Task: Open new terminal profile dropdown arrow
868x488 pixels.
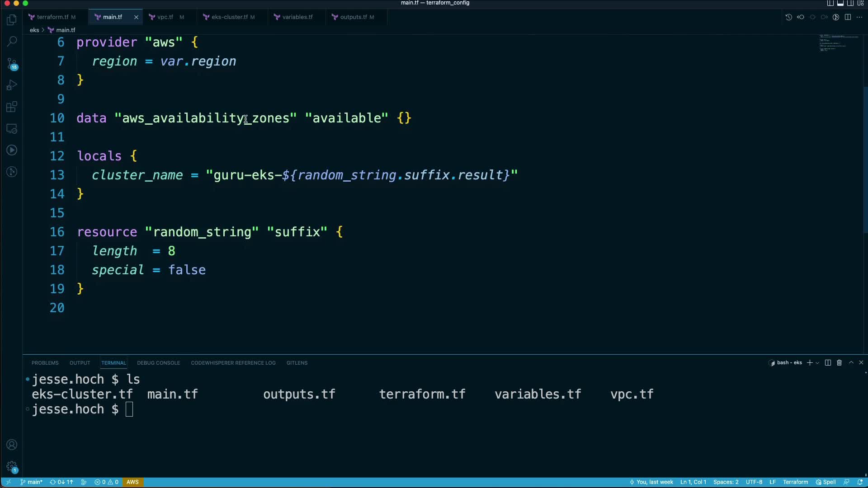Action: [817, 363]
